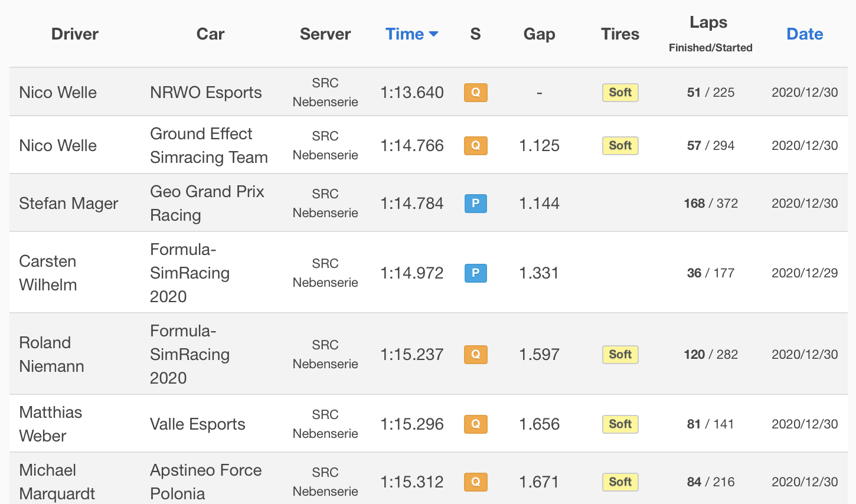Screen dimensions: 856x504
Task: Click the sort arrow beside Time header
Action: tap(434, 34)
